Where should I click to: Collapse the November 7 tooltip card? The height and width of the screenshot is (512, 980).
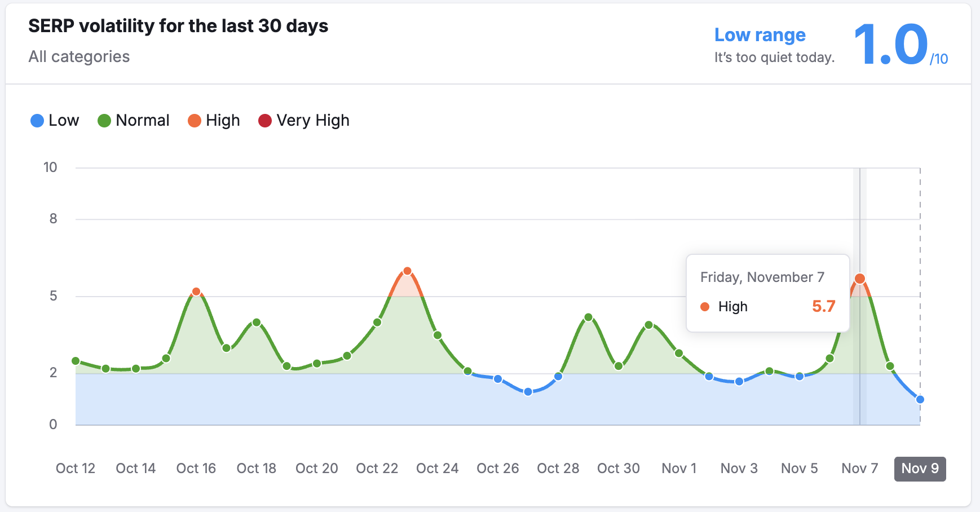pyautogui.click(x=767, y=293)
